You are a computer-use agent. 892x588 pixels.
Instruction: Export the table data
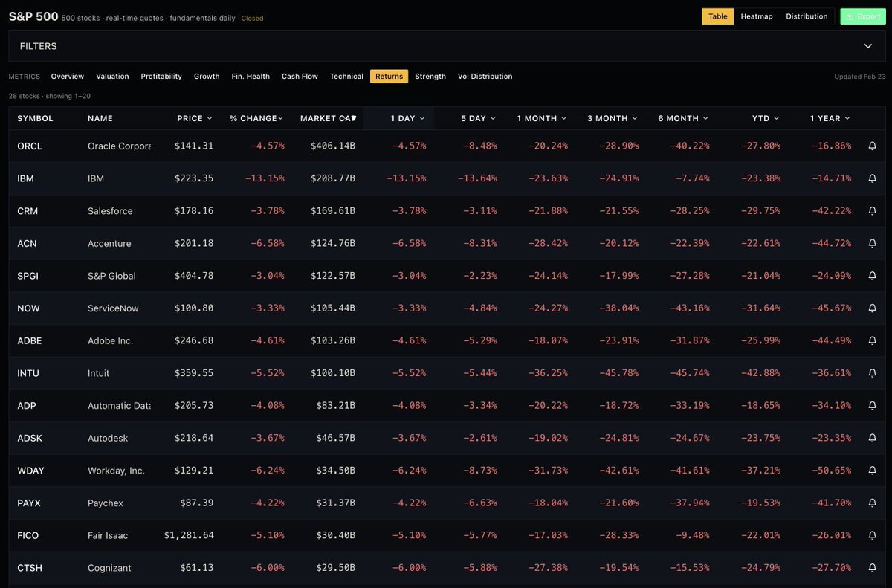(863, 16)
